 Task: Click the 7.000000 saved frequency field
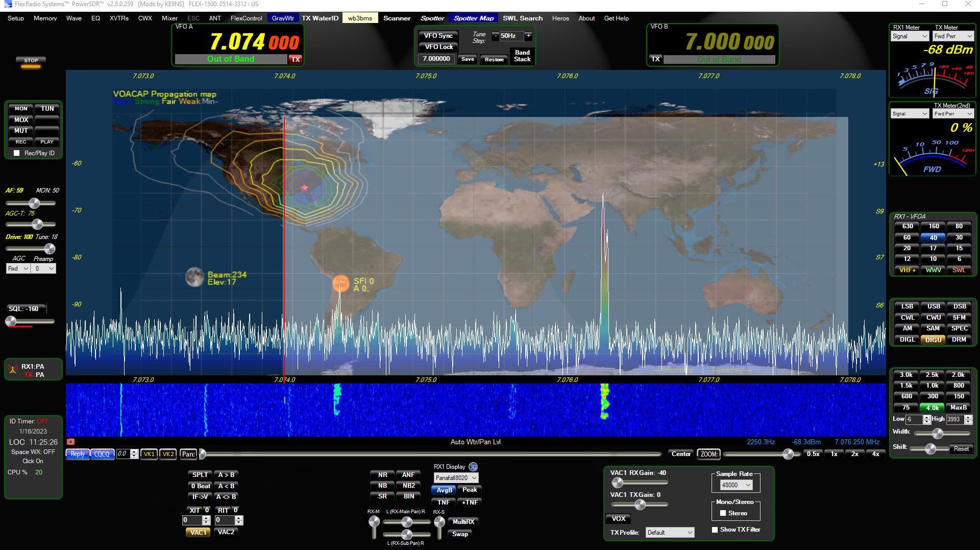(436, 59)
